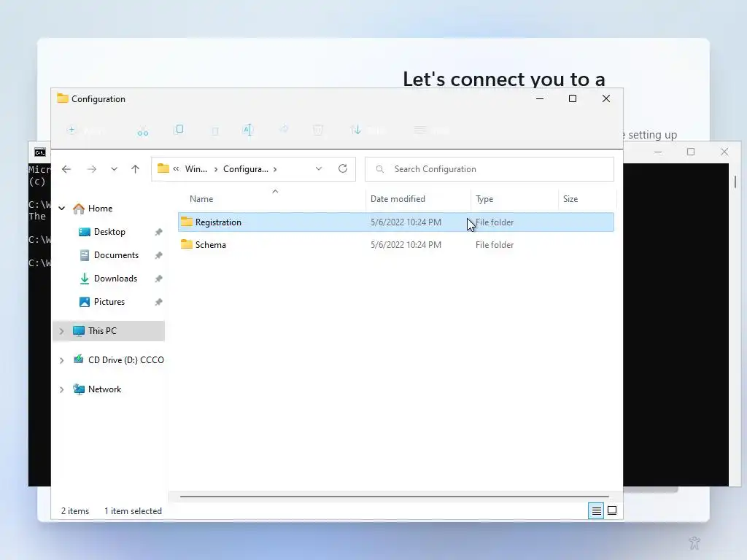Viewport: 747px width, 560px height.
Task: Open Documents in navigation pane
Action: click(x=116, y=255)
